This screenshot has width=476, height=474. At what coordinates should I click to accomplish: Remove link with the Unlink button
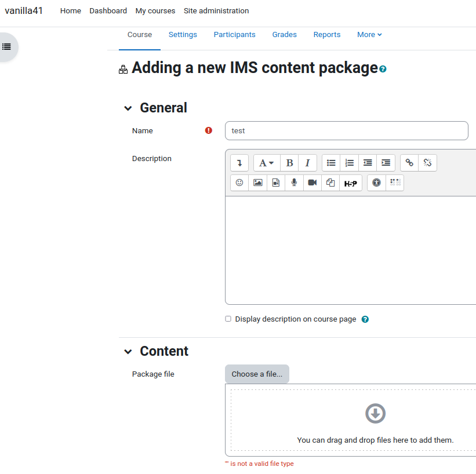[428, 163]
